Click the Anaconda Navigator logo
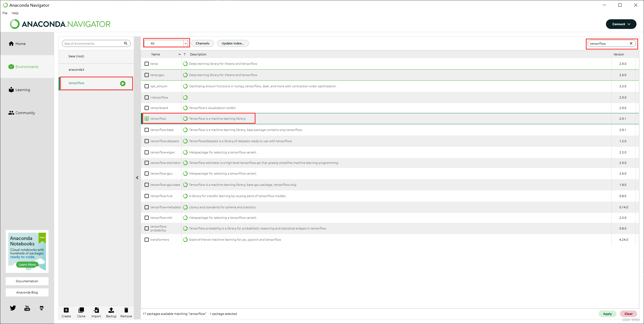 coord(60,24)
